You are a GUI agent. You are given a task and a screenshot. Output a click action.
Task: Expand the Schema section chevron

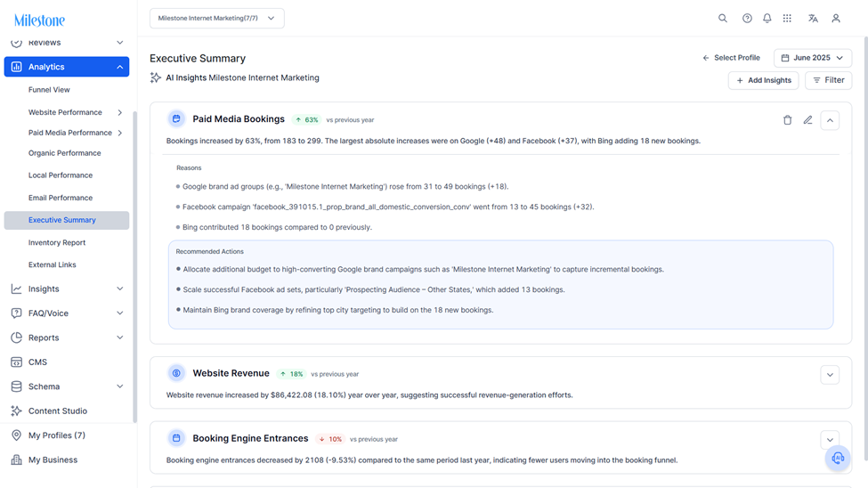(119, 386)
